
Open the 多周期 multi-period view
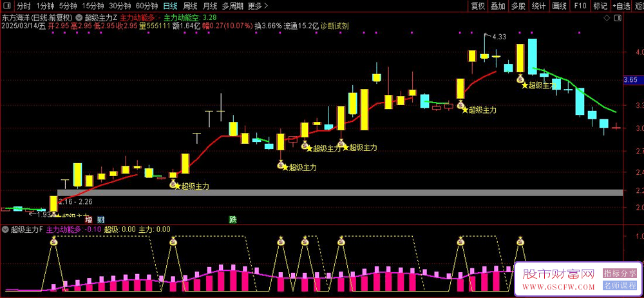pos(232,6)
